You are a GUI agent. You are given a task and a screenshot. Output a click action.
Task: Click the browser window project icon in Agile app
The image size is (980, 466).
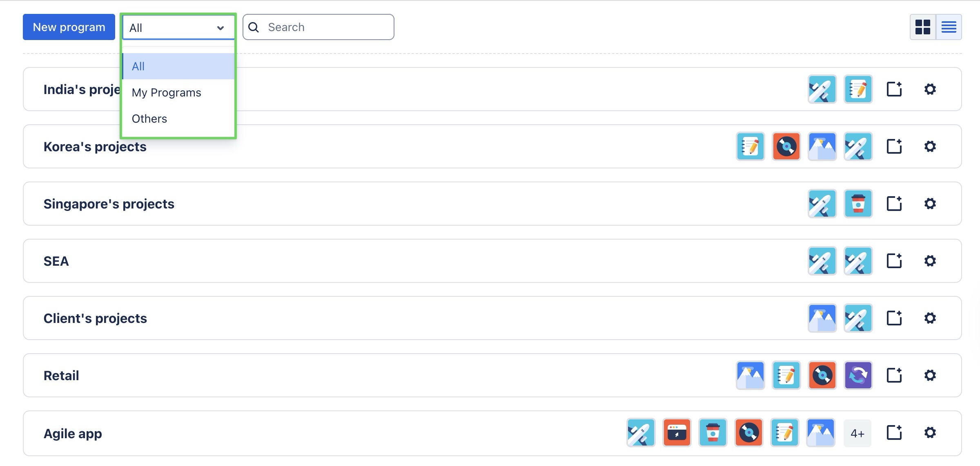click(677, 432)
